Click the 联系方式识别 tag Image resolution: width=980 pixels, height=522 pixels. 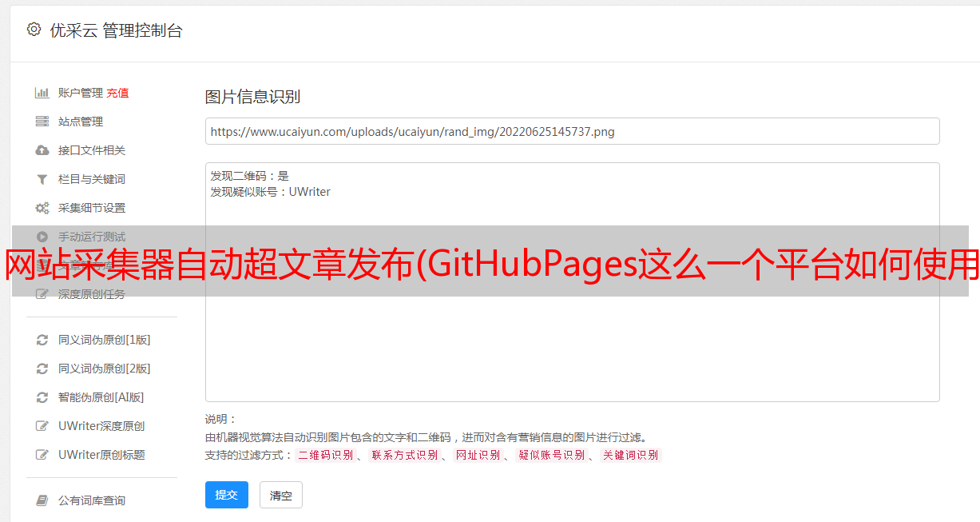(404, 455)
